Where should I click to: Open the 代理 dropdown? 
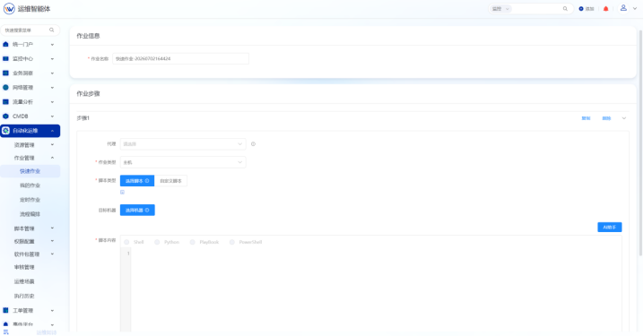[183, 144]
